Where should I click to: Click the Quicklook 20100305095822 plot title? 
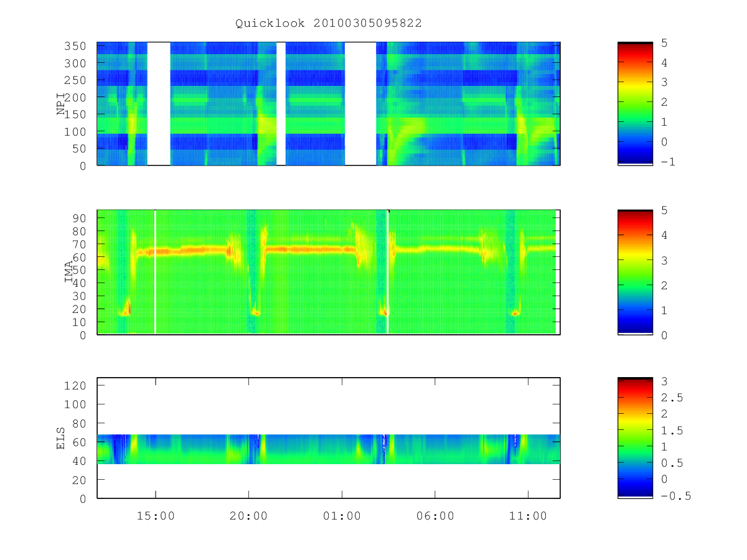click(x=329, y=23)
